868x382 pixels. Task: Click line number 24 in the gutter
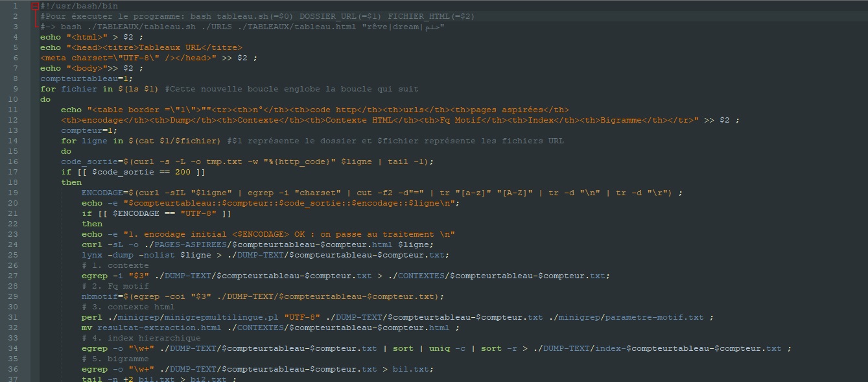click(x=14, y=245)
